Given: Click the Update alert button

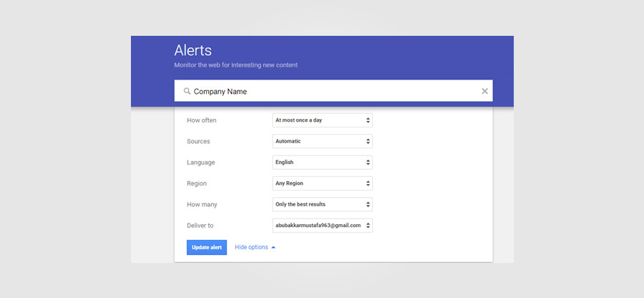Looking at the screenshot, I should click(x=207, y=247).
